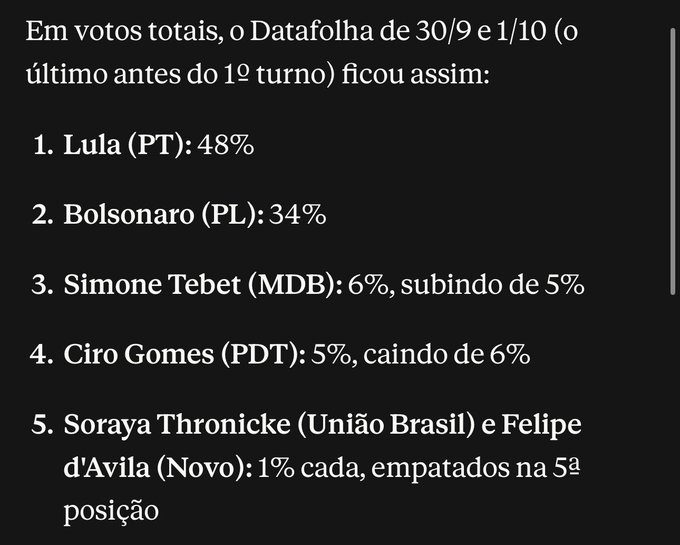Image resolution: width=680 pixels, height=545 pixels.
Task: Click the 34% figure beside Bolsonaro
Action: click(298, 214)
